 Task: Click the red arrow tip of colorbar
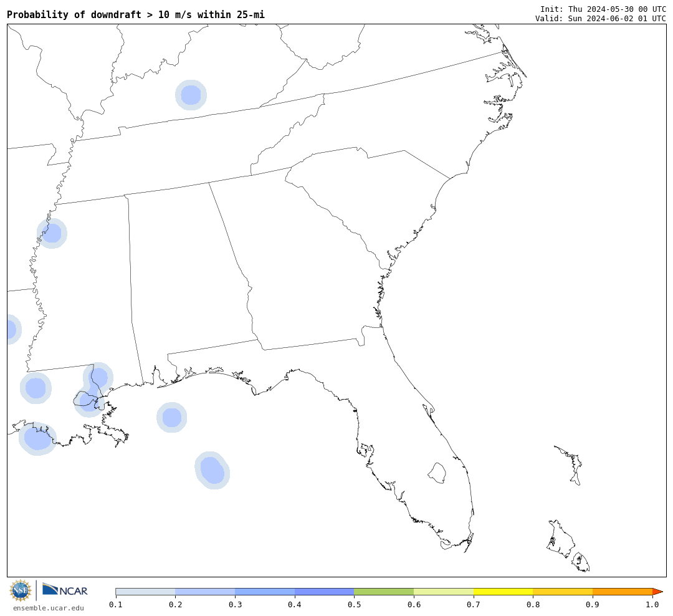coord(657,592)
